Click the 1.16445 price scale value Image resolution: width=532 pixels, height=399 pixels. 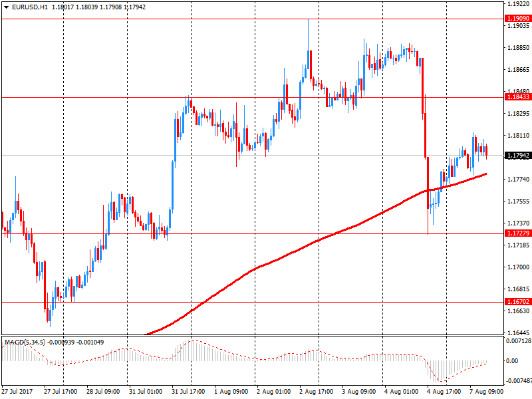point(519,333)
